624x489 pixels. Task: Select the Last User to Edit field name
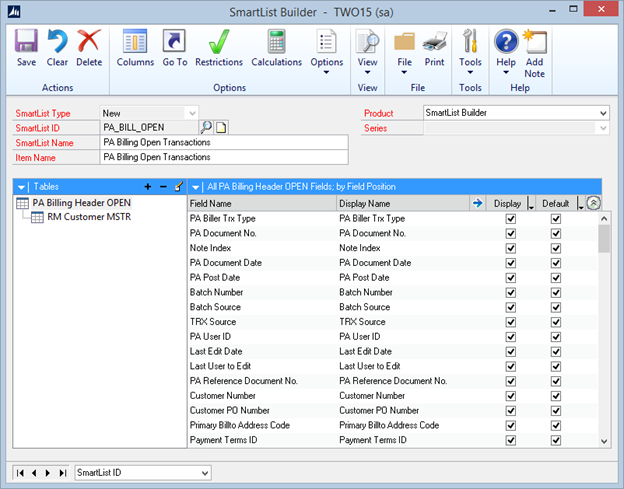tap(220, 366)
